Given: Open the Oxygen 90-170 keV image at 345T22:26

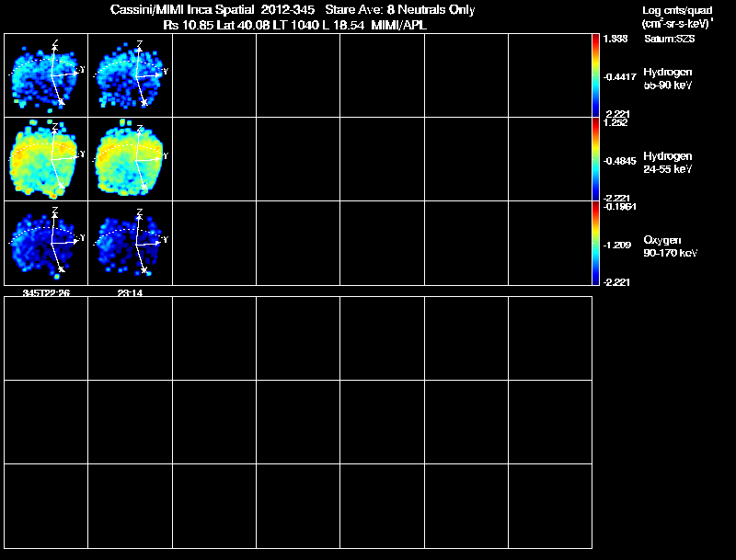Looking at the screenshot, I should coord(46,243).
